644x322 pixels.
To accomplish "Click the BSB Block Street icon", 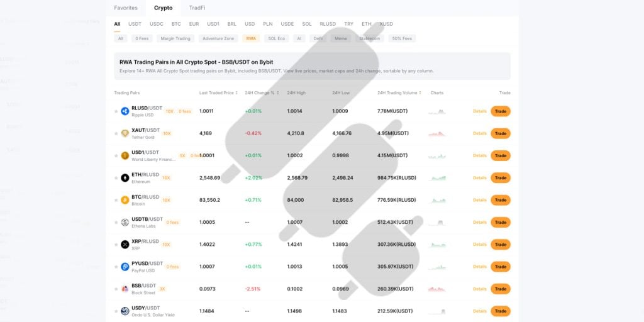I will pos(125,289).
